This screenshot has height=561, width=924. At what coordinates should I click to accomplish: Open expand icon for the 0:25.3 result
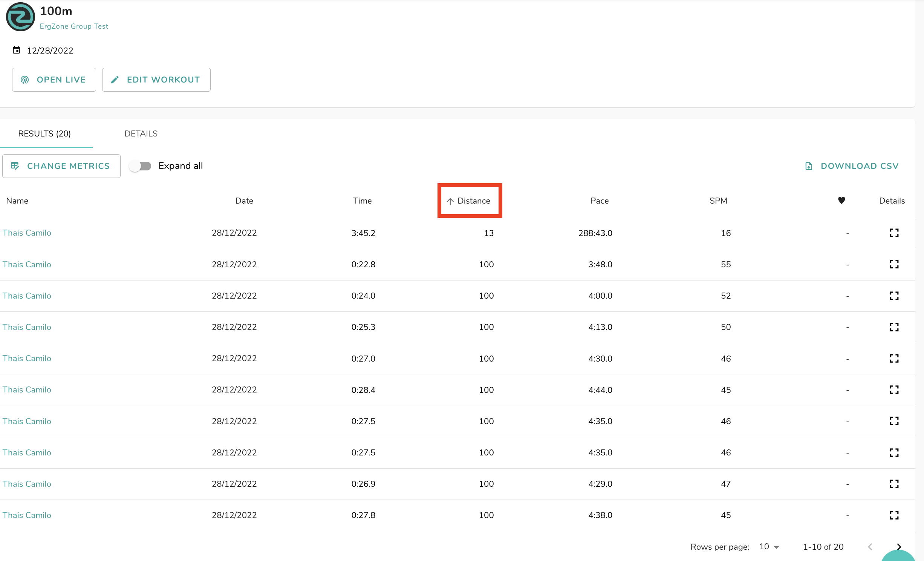pos(894,327)
